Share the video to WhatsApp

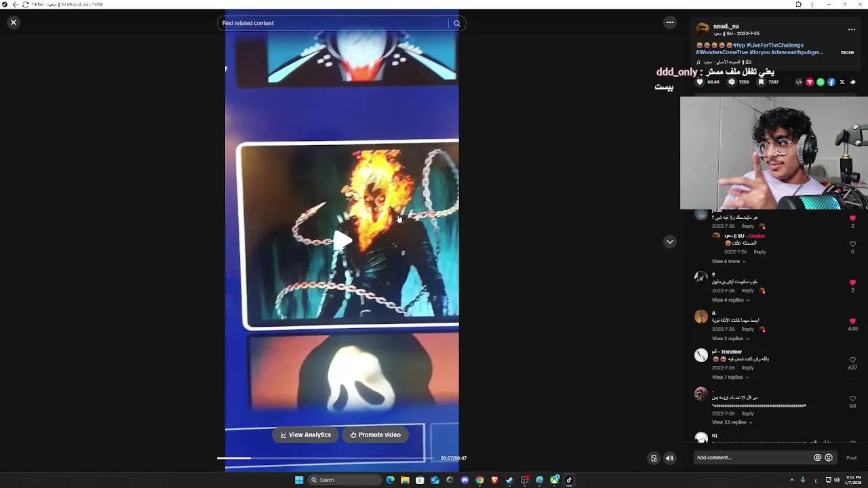coord(821,82)
